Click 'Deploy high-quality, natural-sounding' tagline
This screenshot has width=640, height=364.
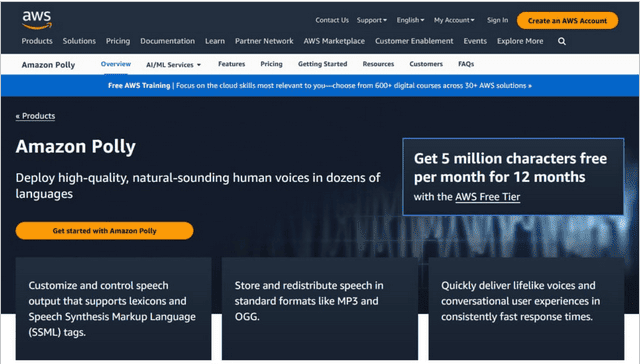click(198, 186)
